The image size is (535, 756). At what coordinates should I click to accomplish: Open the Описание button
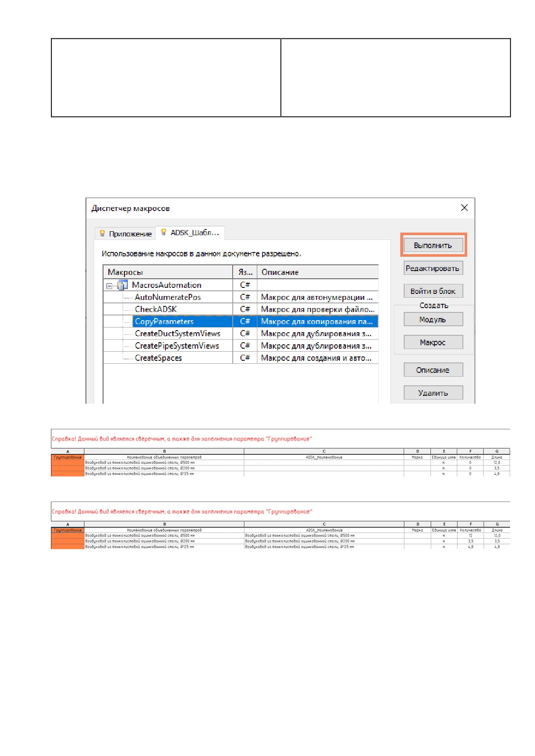tap(433, 370)
